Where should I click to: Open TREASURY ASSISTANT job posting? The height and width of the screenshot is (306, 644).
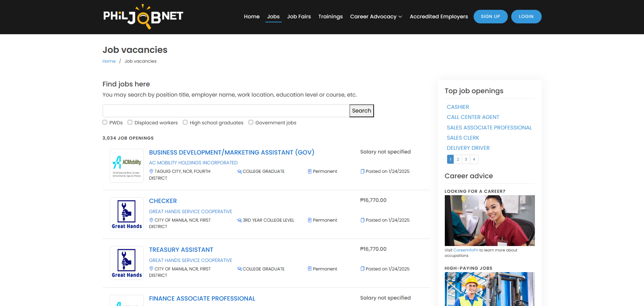181,250
